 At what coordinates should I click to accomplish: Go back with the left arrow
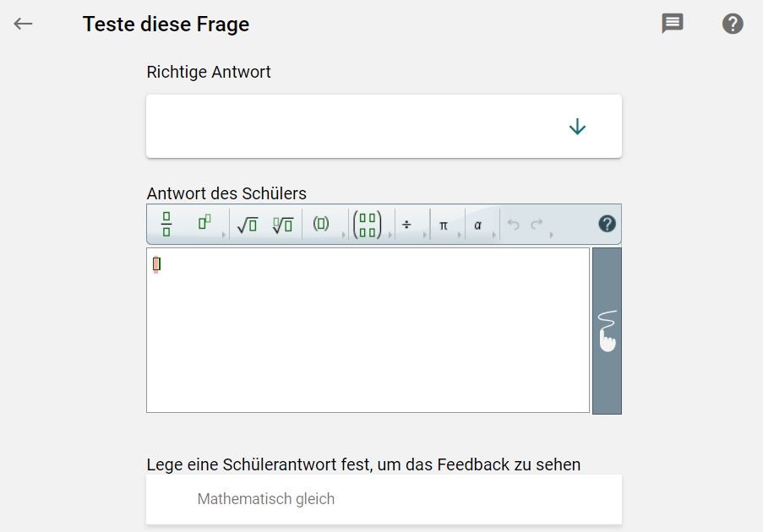23,24
